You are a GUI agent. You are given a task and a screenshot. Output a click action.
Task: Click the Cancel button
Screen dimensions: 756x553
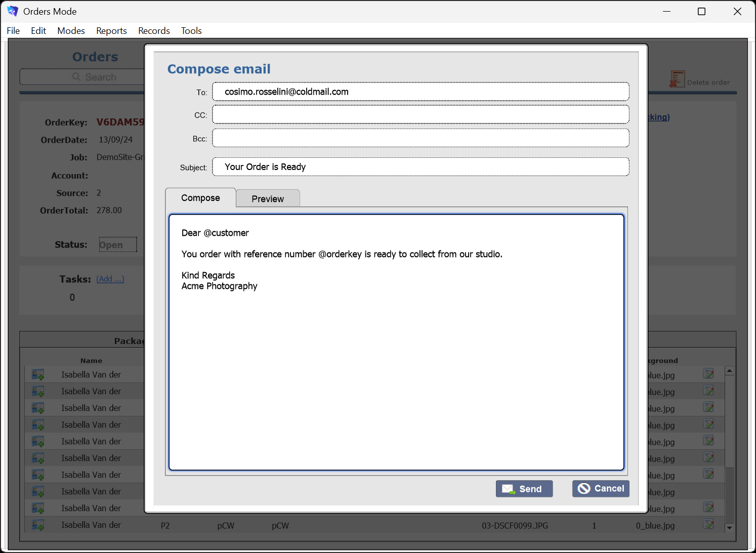pyautogui.click(x=601, y=488)
